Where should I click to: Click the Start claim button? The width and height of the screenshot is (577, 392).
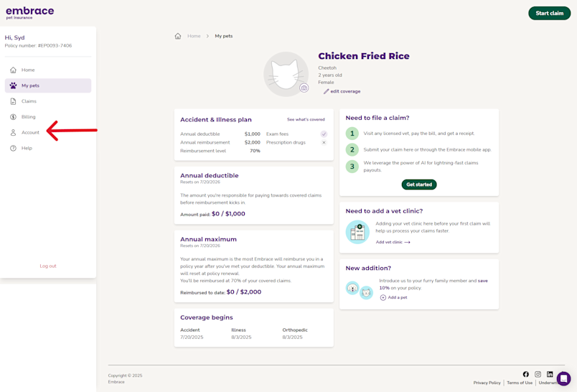(x=550, y=13)
